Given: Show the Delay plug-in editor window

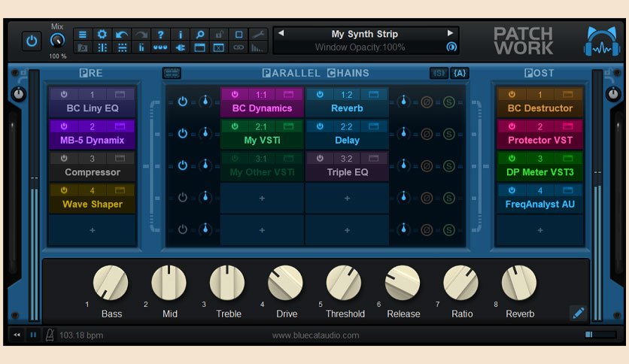Looking at the screenshot, I should tap(373, 126).
